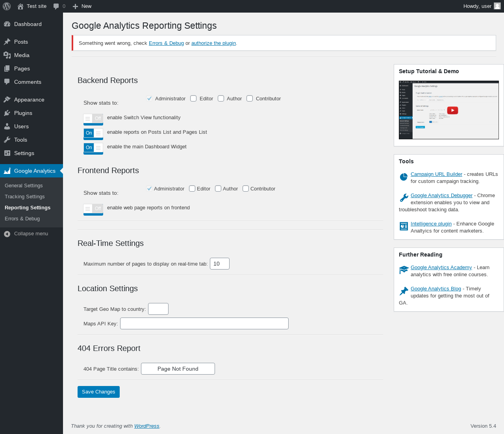
Task: Click the Campaign URL Builder pie icon
Action: [x=404, y=177]
